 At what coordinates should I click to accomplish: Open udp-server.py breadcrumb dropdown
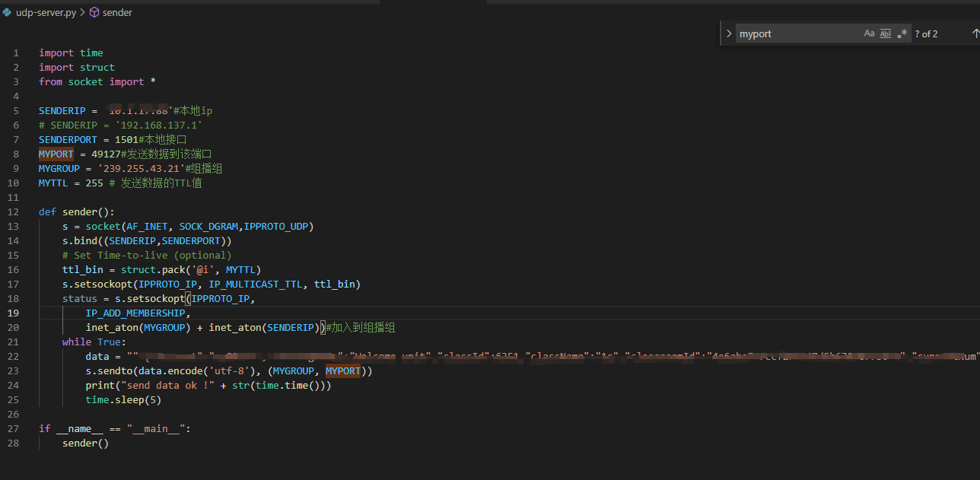46,12
